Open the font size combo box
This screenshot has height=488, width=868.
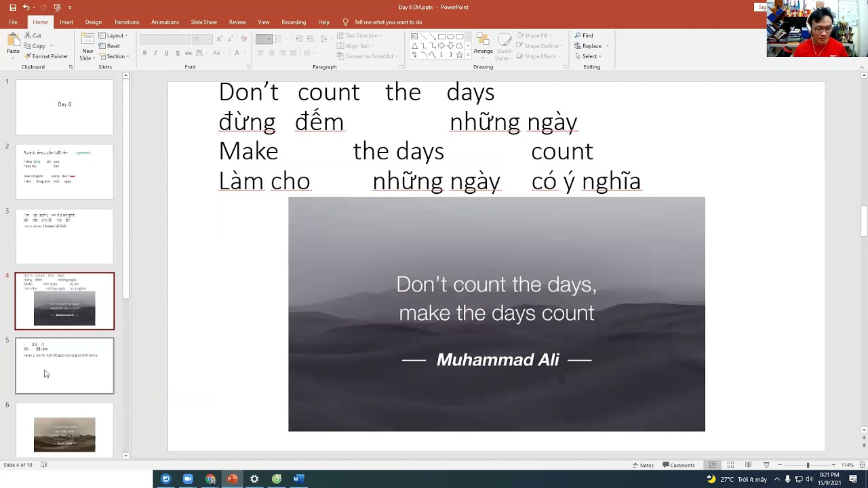[201, 39]
